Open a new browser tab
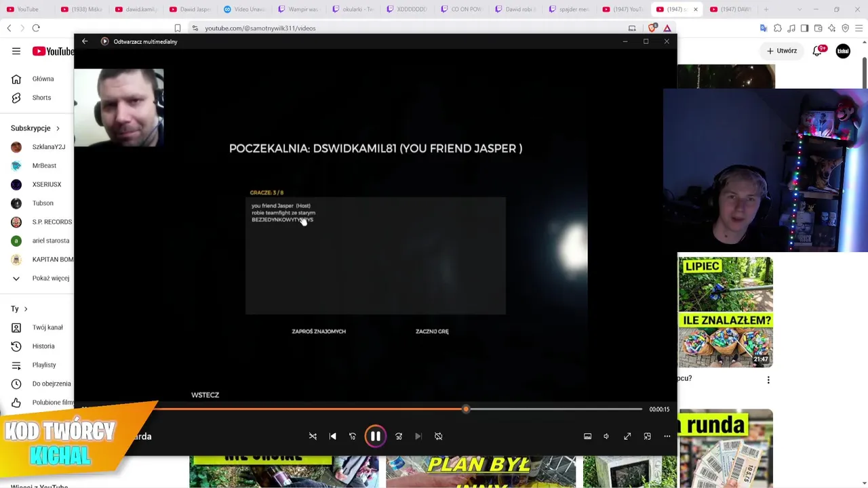The width and height of the screenshot is (868, 488). (x=766, y=9)
